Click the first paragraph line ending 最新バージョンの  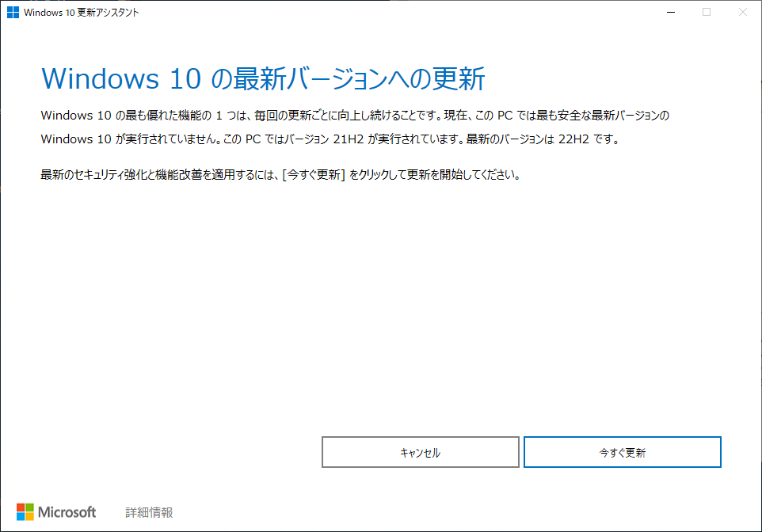(x=355, y=116)
